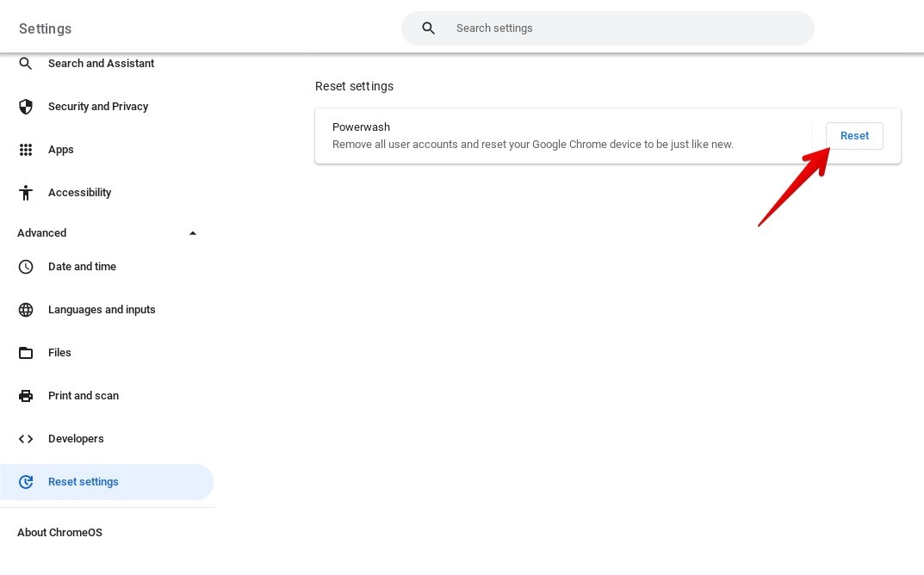Click the Advanced section chevron arrow

pos(193,232)
